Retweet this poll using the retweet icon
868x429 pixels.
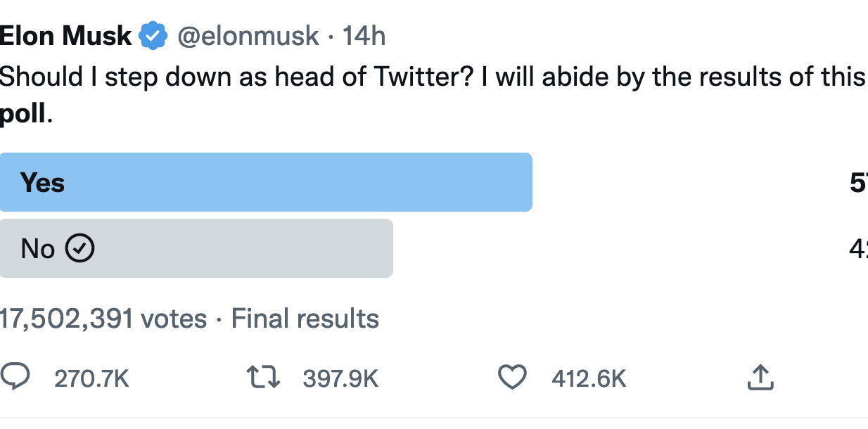point(264,378)
